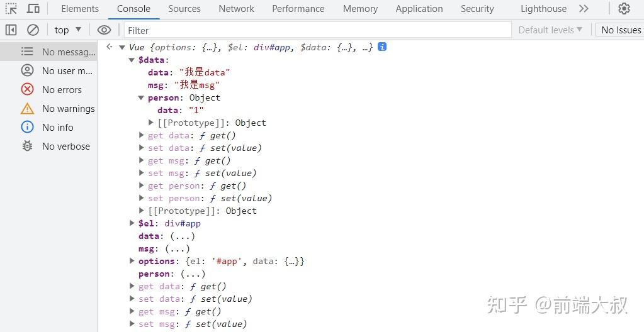This screenshot has width=644, height=332.
Task: Toggle the live expression eye icon
Action: [105, 30]
